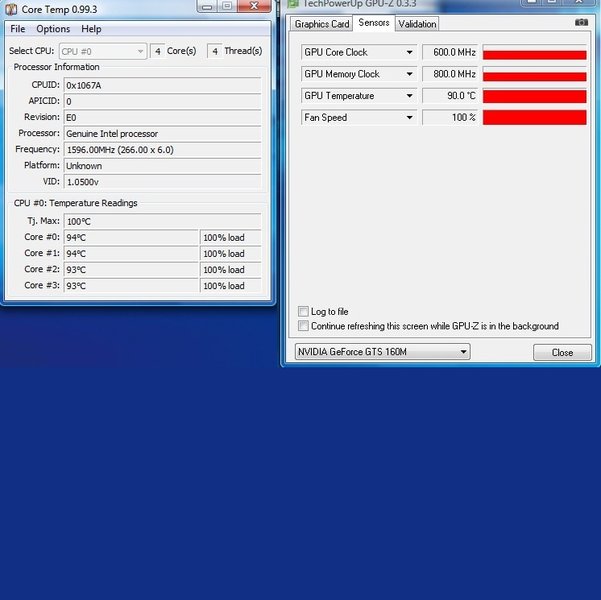Minimize the Core Temp window
Image resolution: width=601 pixels, height=600 pixels.
[207, 6]
